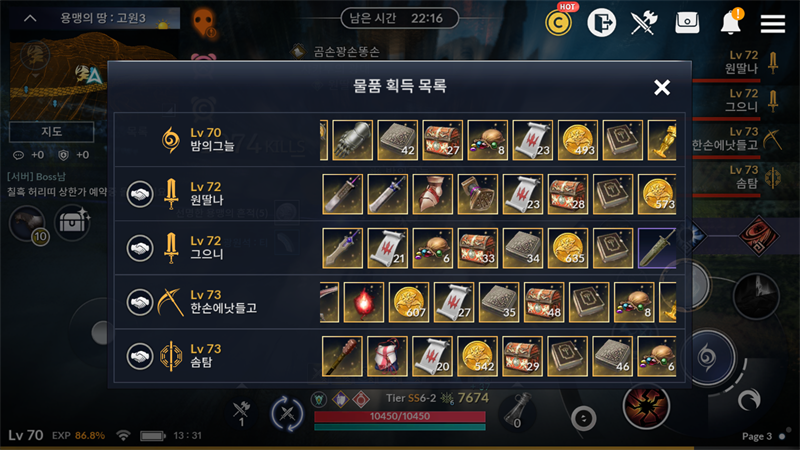
Task: Select the treasure chest 48 in 한손에낫들고 row
Action: (544, 302)
